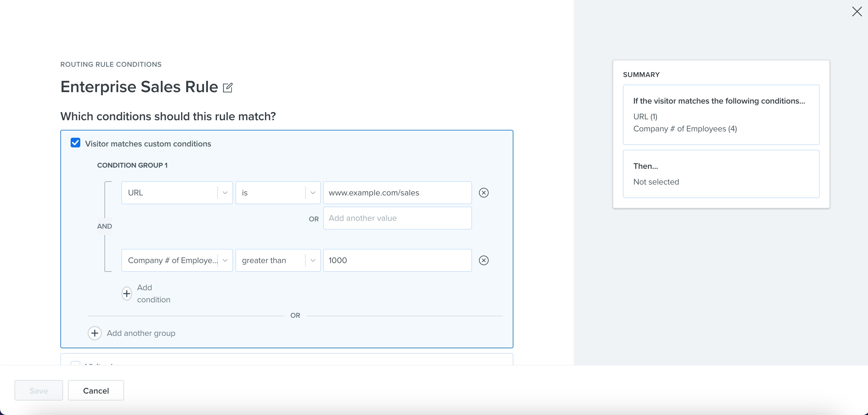
Task: Open the 'is' operator dropdown
Action: [278, 193]
